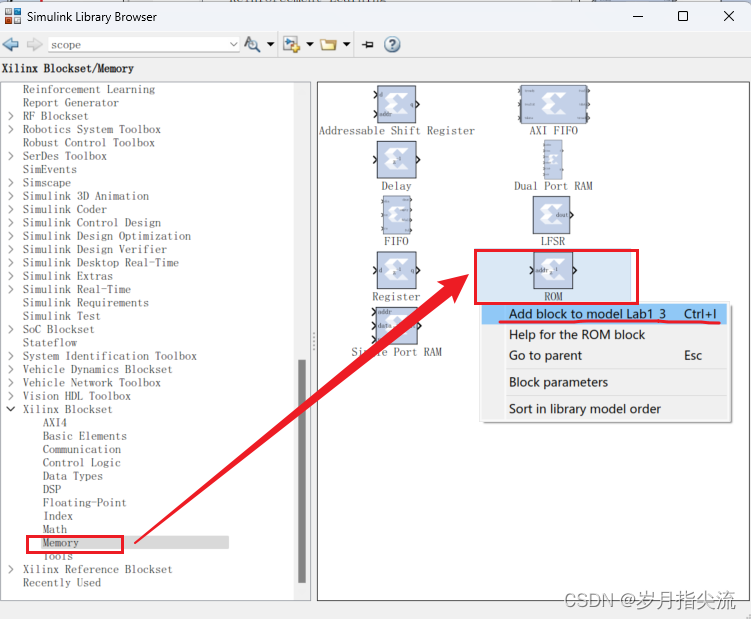Minimize the Simulink Library Browser window
The width and height of the screenshot is (751, 619).
coord(638,16)
